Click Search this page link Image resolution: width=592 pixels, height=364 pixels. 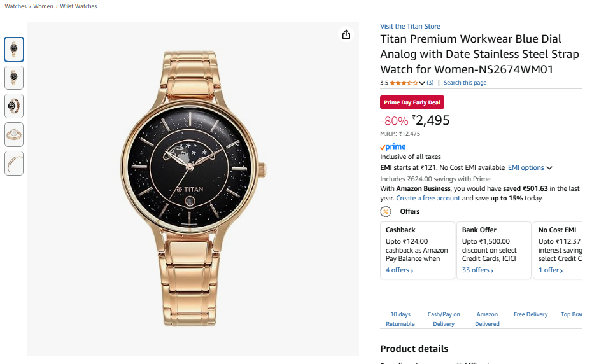tap(465, 83)
